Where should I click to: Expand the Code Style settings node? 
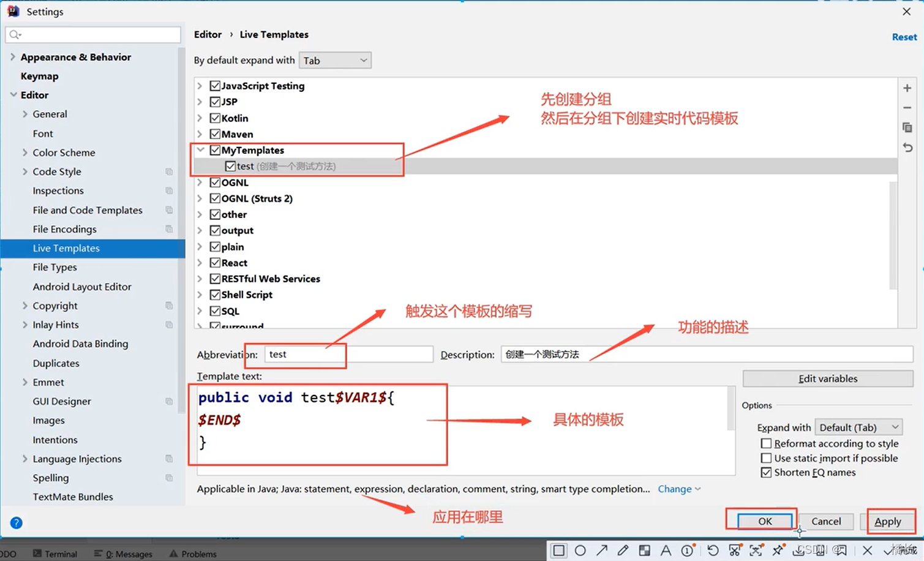(x=25, y=171)
